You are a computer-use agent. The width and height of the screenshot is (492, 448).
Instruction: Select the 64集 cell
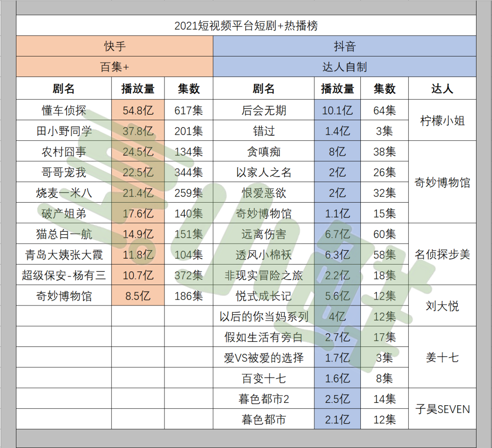click(x=384, y=110)
